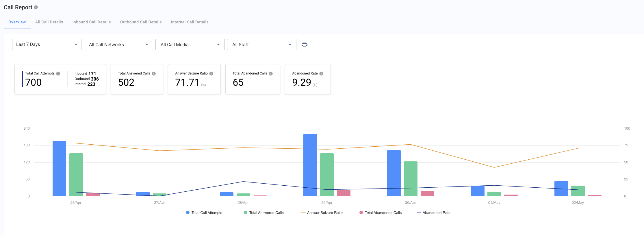
Task: Switch to the Overview tab
Action: 17,22
